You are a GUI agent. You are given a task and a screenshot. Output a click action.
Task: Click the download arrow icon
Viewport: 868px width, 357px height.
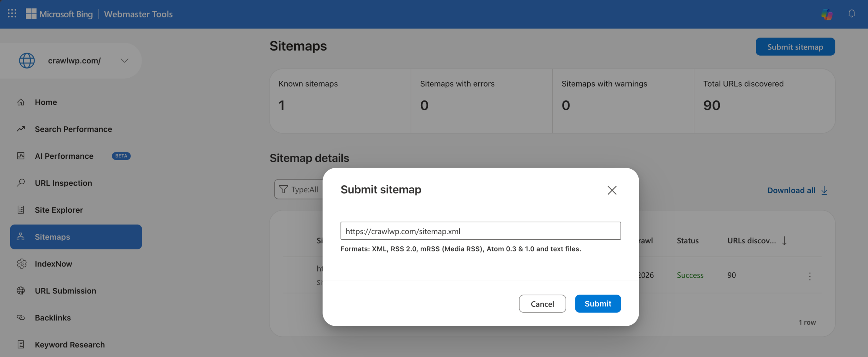pos(824,190)
